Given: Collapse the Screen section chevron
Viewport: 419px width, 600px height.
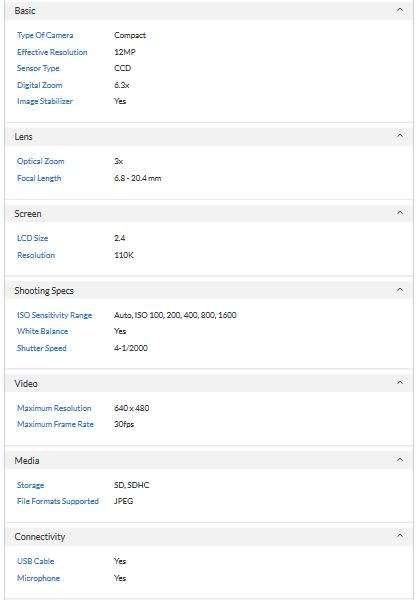Looking at the screenshot, I should 400,212.
